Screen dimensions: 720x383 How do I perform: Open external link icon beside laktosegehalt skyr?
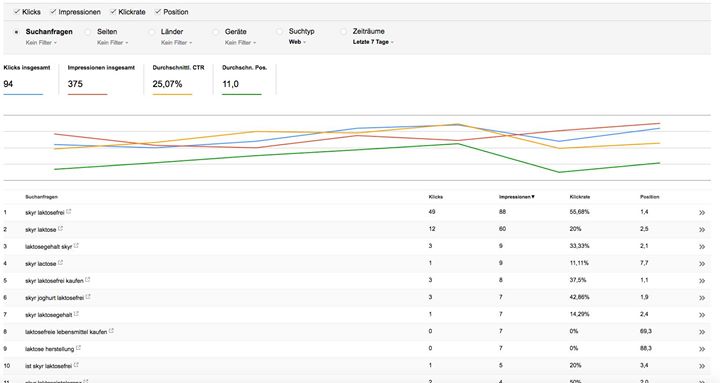pyautogui.click(x=76, y=246)
